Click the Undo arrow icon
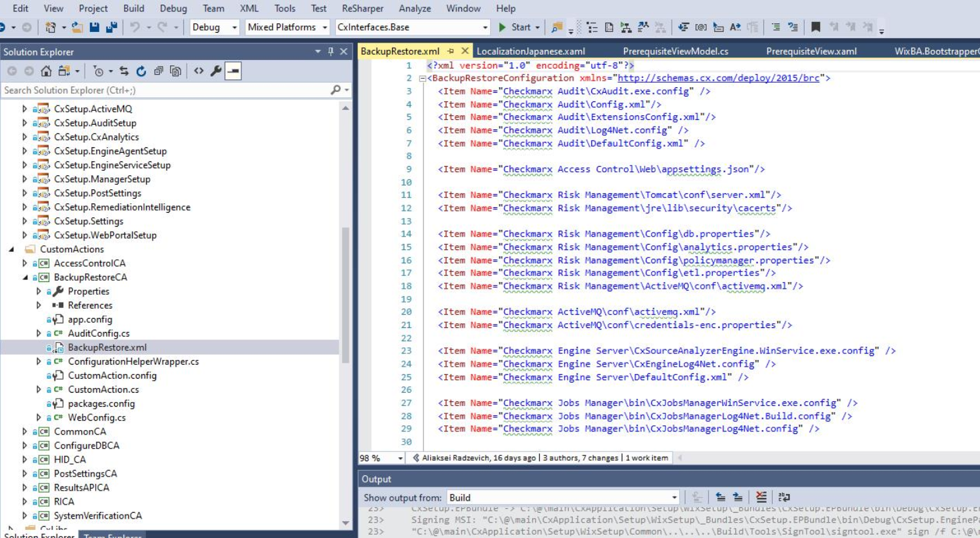 [135, 27]
